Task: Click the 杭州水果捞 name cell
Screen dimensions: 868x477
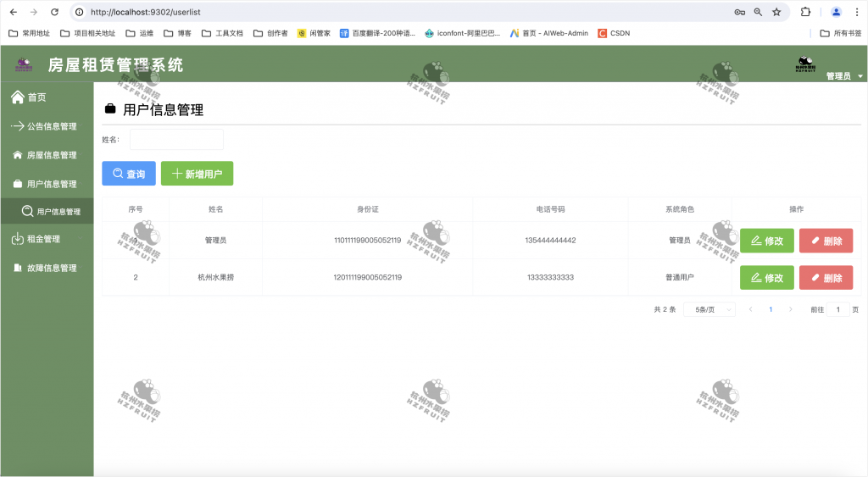Action: [x=216, y=277]
